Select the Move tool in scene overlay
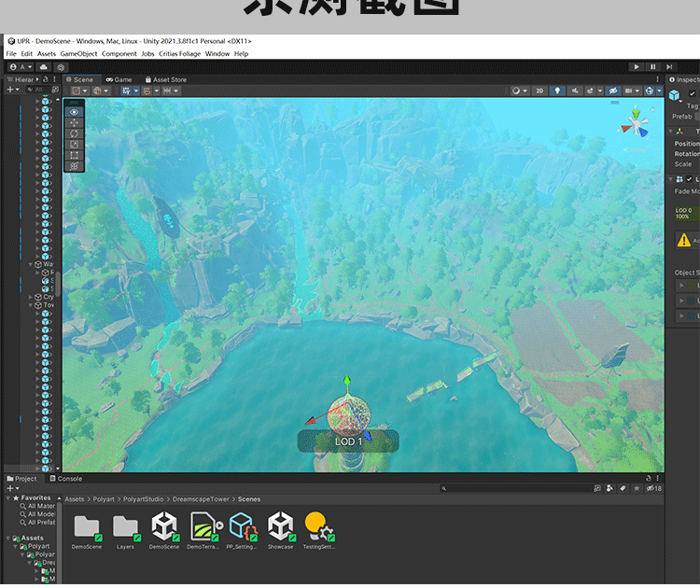 coord(74,123)
